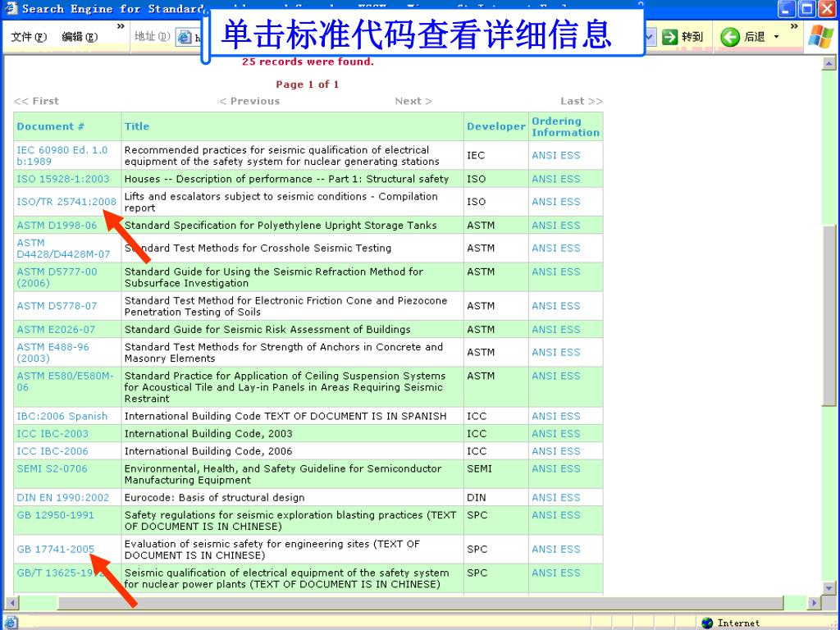Click the < Previous pagination link

click(249, 101)
